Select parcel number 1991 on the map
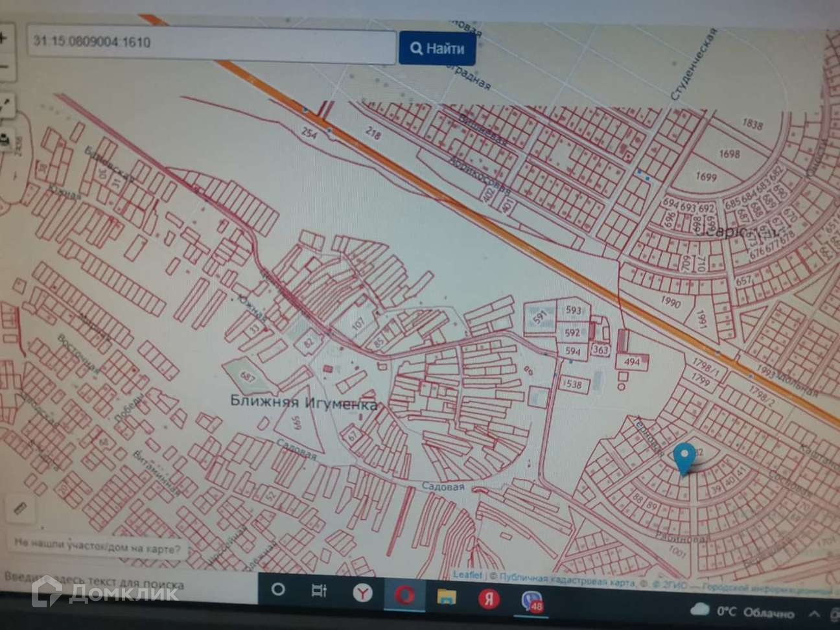The height and width of the screenshot is (630, 840). tap(701, 320)
